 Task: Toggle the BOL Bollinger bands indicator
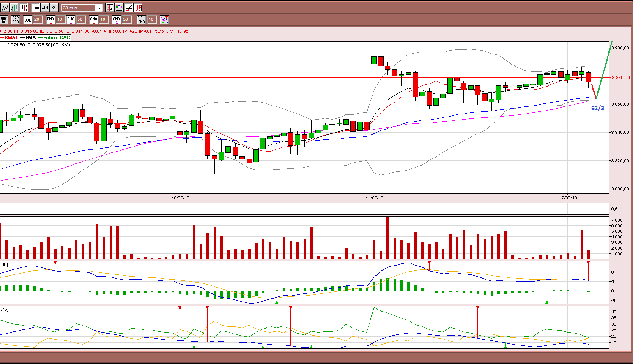pos(27,19)
